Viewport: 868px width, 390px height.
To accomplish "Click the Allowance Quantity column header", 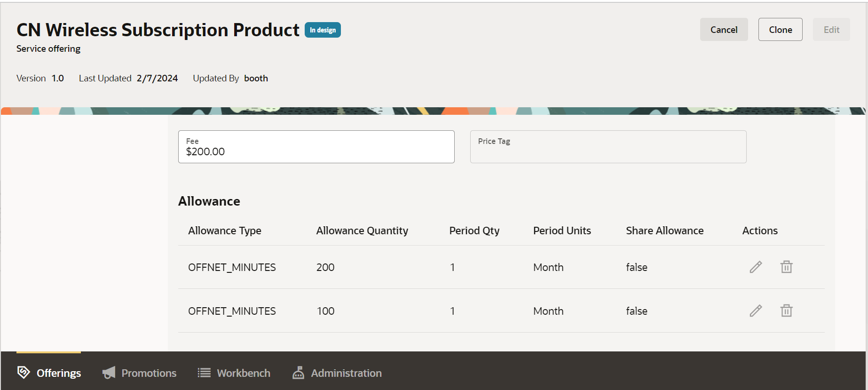I will pyautogui.click(x=362, y=231).
